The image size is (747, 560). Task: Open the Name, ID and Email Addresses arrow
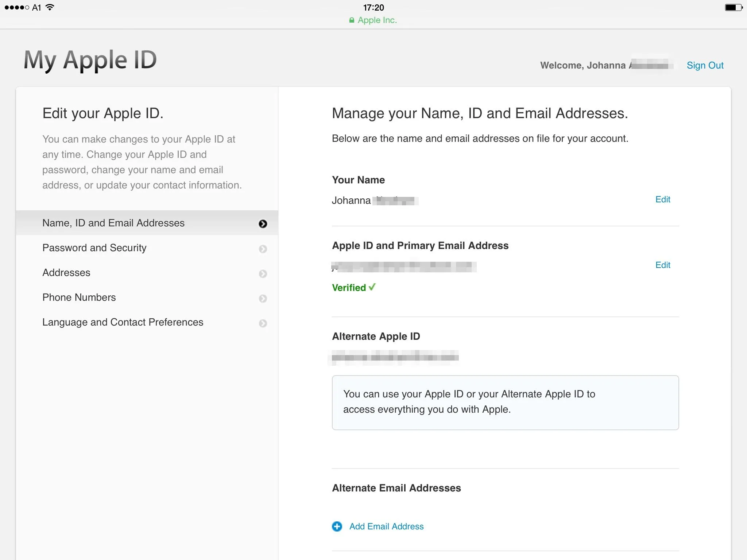click(263, 223)
